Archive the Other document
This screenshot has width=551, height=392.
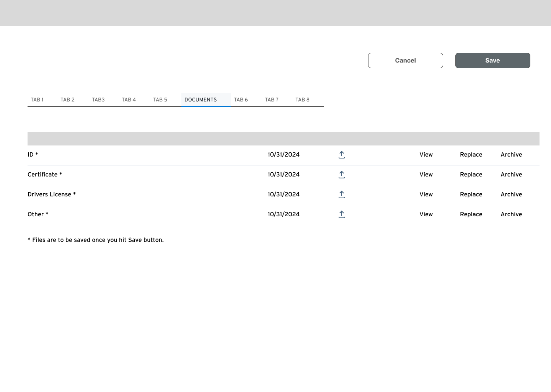[512, 214]
